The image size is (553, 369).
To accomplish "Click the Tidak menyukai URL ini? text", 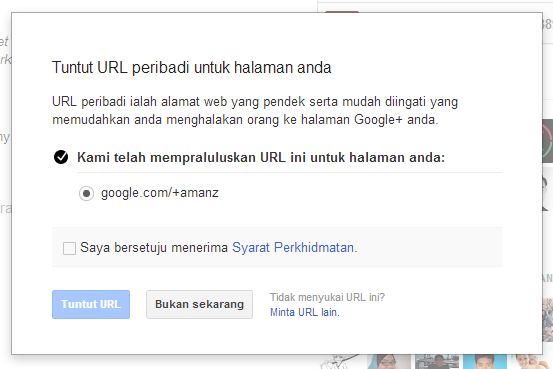I will (x=327, y=297).
